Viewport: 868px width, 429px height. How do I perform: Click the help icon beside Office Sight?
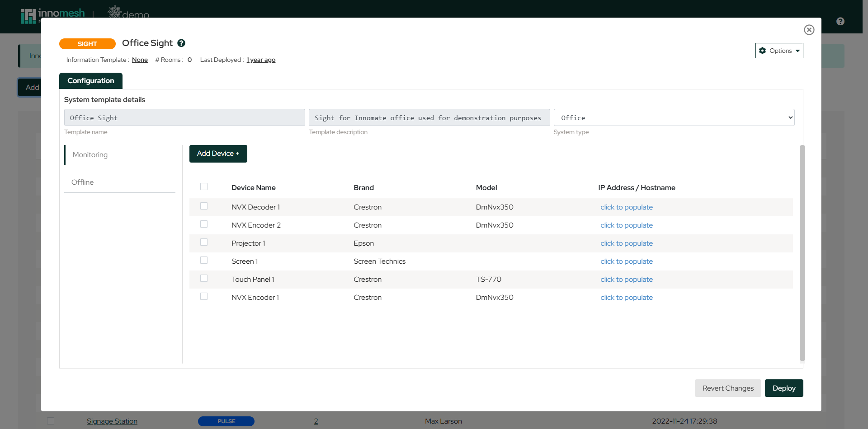181,43
